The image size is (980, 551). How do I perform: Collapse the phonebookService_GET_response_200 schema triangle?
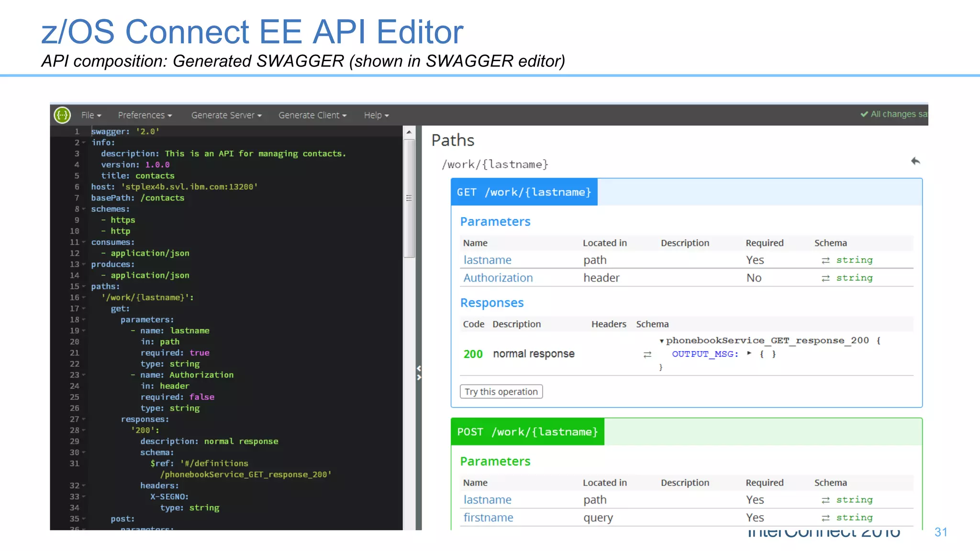pyautogui.click(x=661, y=341)
